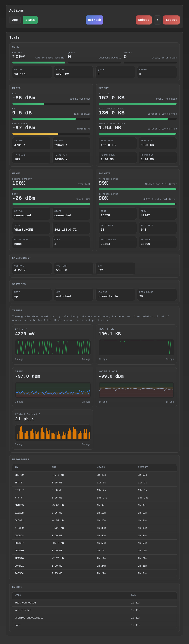This screenshot has height=644, width=189.
Task: Select neighbour row 5BAF55
Action: 94,505
